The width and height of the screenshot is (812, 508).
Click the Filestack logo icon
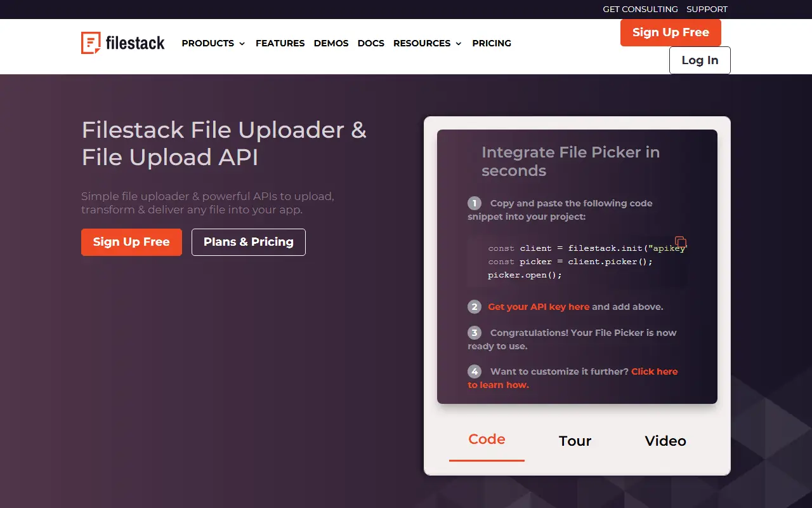click(91, 43)
